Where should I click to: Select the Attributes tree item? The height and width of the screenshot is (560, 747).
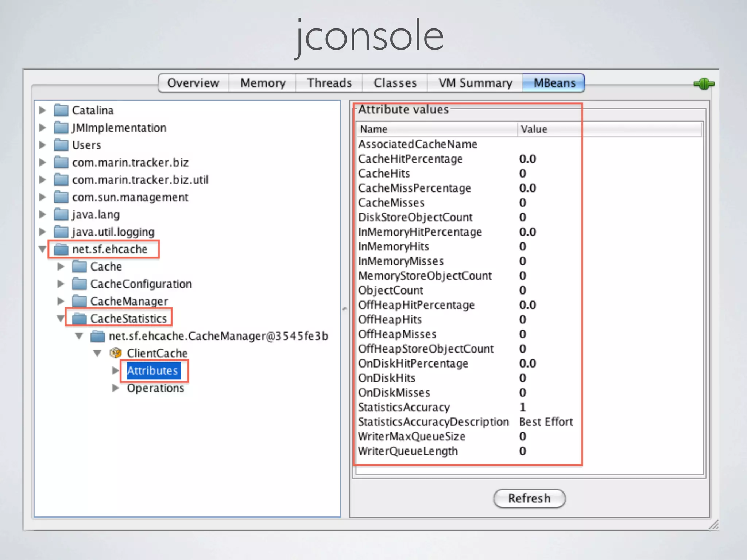coord(153,370)
